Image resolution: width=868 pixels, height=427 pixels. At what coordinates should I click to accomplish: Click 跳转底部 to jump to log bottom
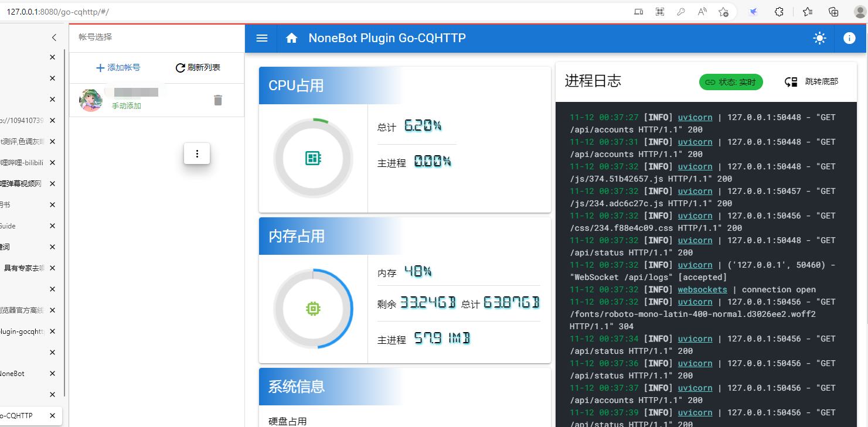point(812,82)
